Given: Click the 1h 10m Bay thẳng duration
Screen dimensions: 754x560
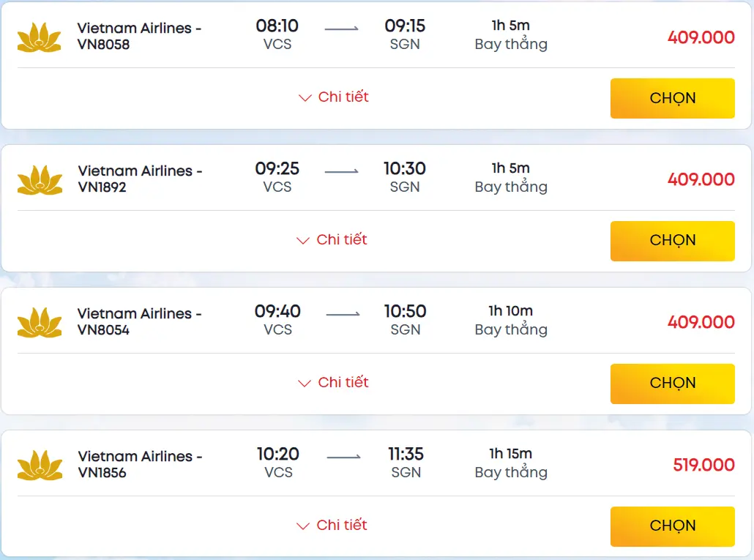Looking at the screenshot, I should coord(511,321).
